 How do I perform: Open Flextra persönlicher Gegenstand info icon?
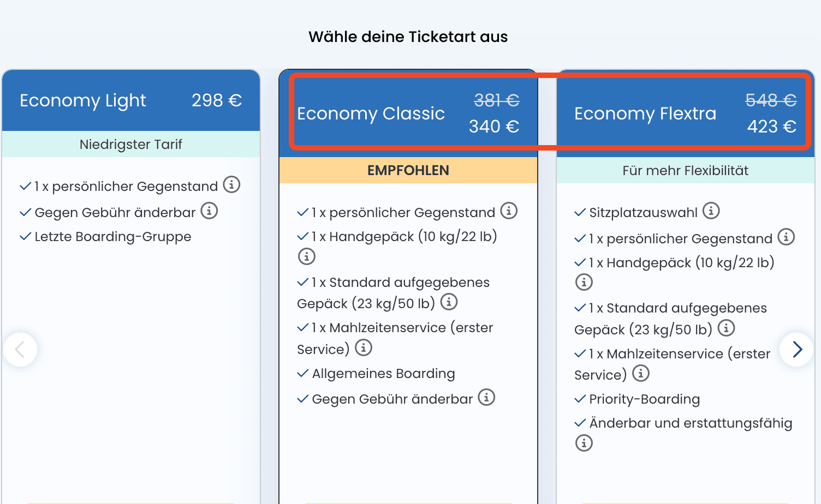[x=786, y=237]
